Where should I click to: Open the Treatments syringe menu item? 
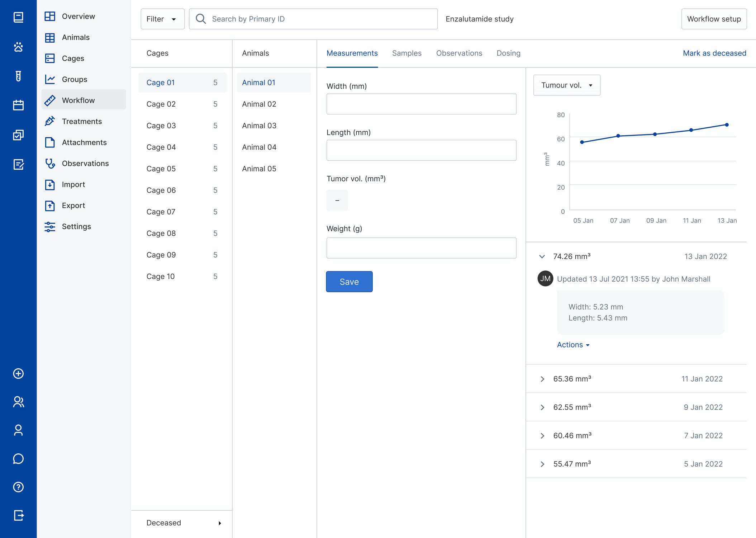(82, 121)
